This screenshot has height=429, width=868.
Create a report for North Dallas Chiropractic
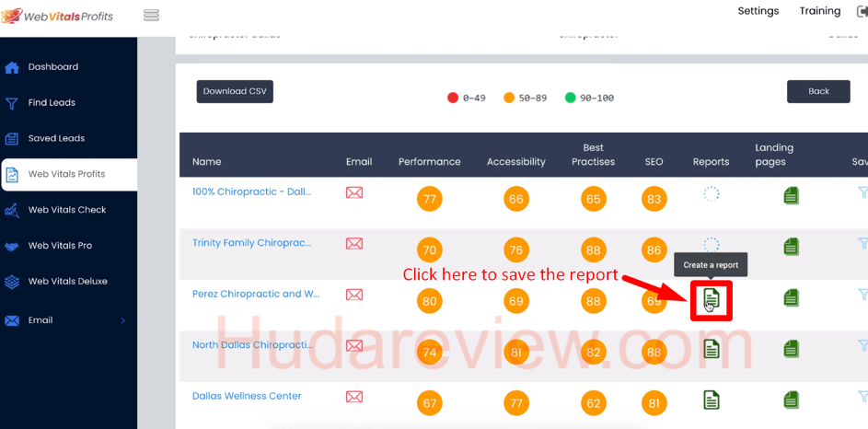tap(712, 348)
